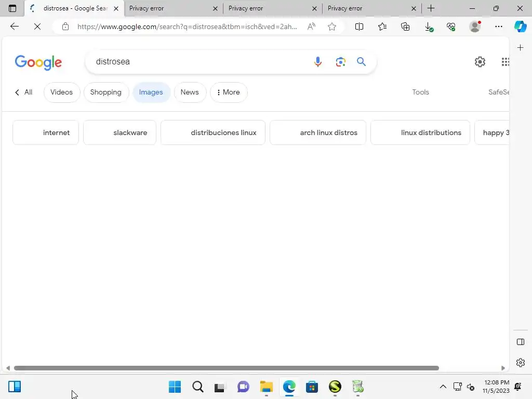This screenshot has width=532, height=399.
Task: Open a new browser tab
Action: click(431, 8)
